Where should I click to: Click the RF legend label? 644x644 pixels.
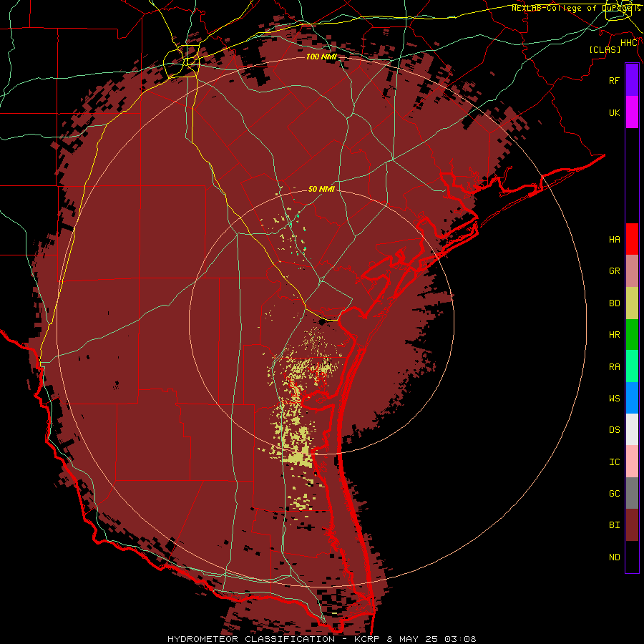614,80
